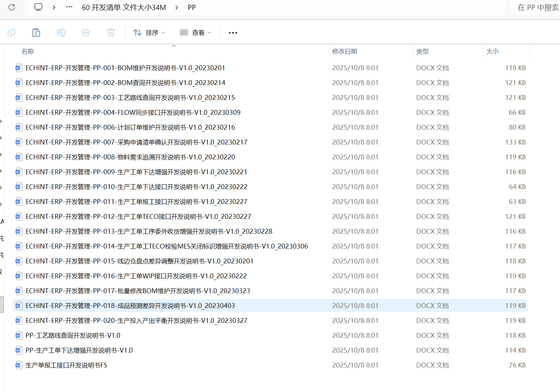Open the 查看 view dropdown
The height and width of the screenshot is (392, 560).
pyautogui.click(x=195, y=32)
